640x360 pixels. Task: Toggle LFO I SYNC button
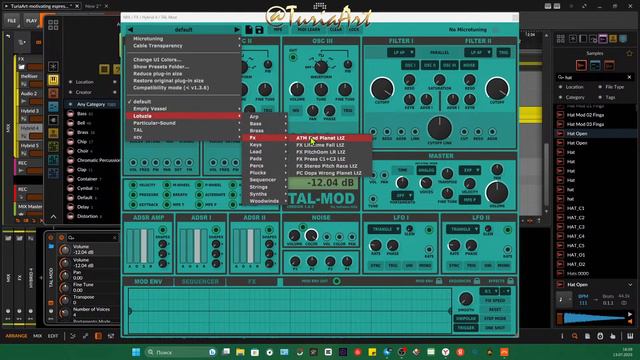[x=376, y=265]
